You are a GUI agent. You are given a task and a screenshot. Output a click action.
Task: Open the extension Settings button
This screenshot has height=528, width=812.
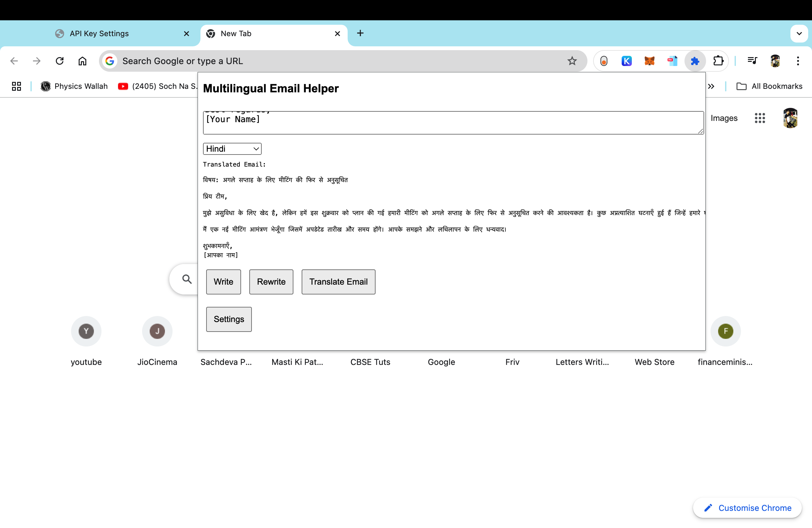pyautogui.click(x=229, y=319)
